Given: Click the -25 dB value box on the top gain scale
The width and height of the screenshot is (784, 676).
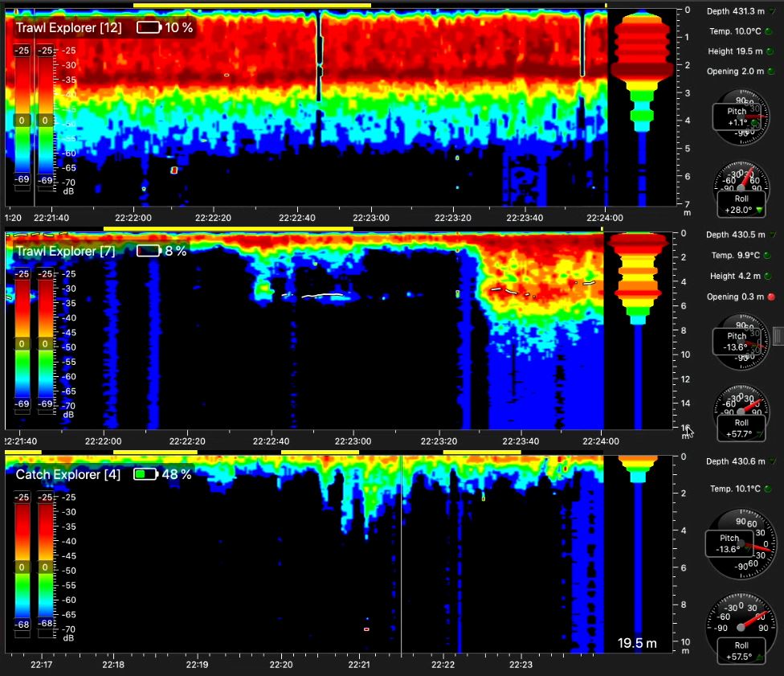Looking at the screenshot, I should 22,50.
